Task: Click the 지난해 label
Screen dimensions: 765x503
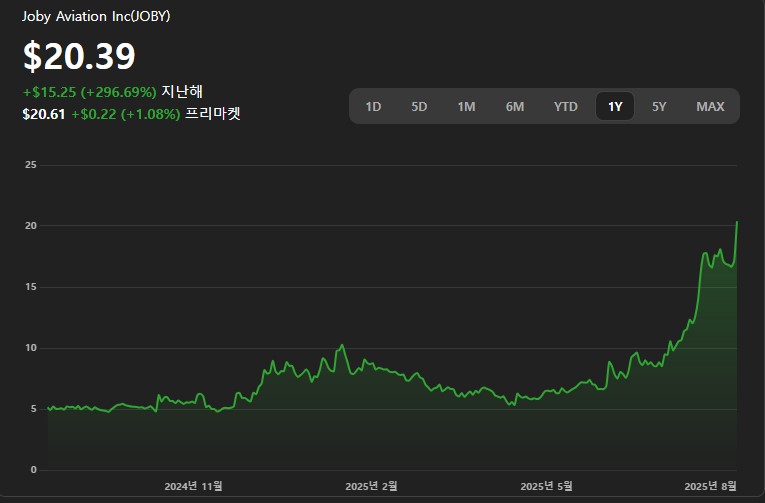Action: coord(182,92)
